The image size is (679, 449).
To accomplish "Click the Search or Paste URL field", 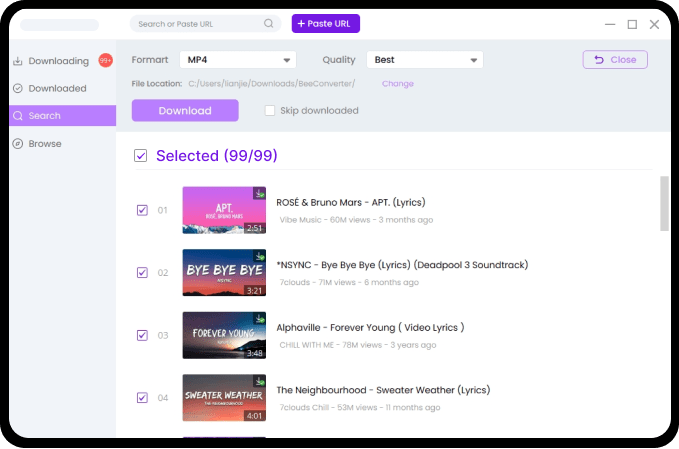I will tap(205, 23).
